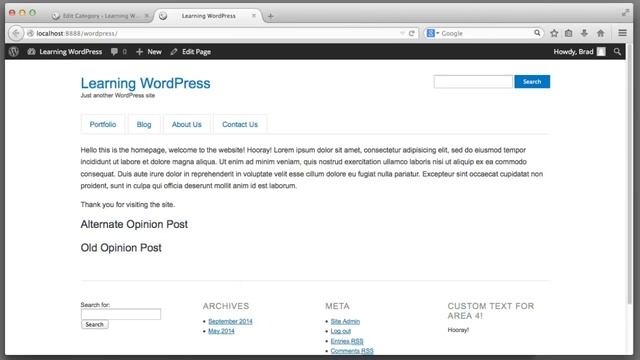Click Edit Page in the admin bar

pyautogui.click(x=191, y=52)
